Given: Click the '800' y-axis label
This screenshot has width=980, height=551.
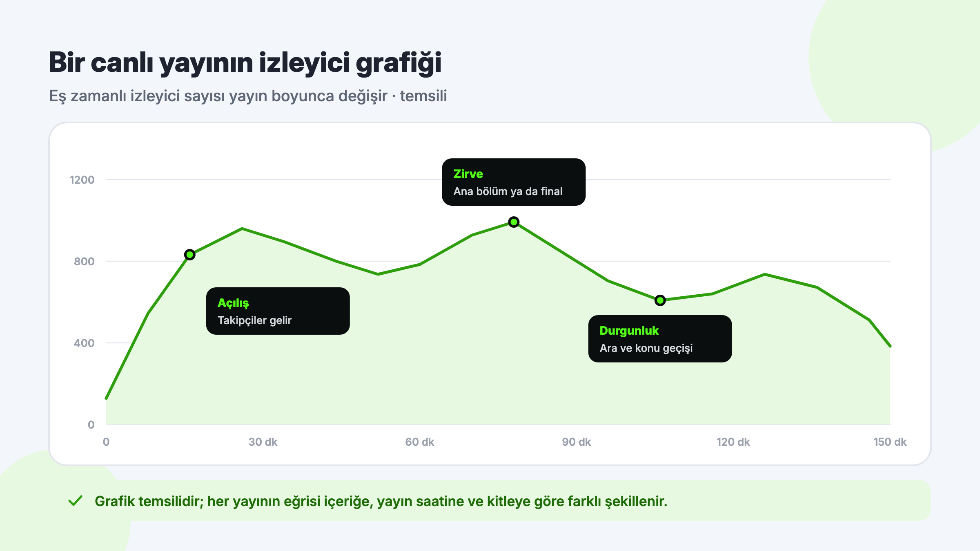Looking at the screenshot, I should pos(84,261).
